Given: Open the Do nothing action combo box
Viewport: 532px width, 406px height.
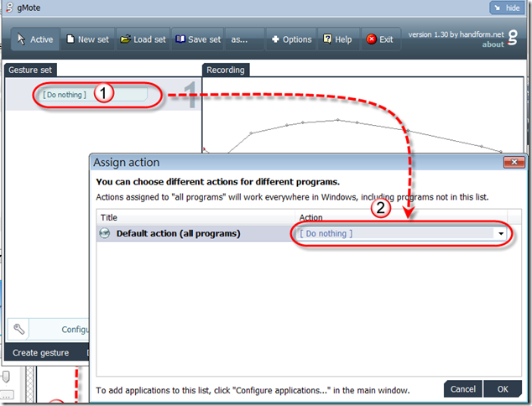Looking at the screenshot, I should 401,233.
